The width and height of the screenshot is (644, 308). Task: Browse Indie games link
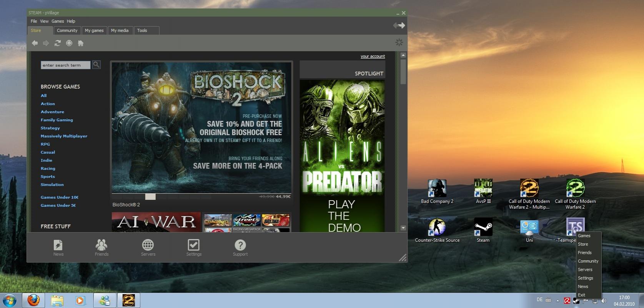pos(47,160)
